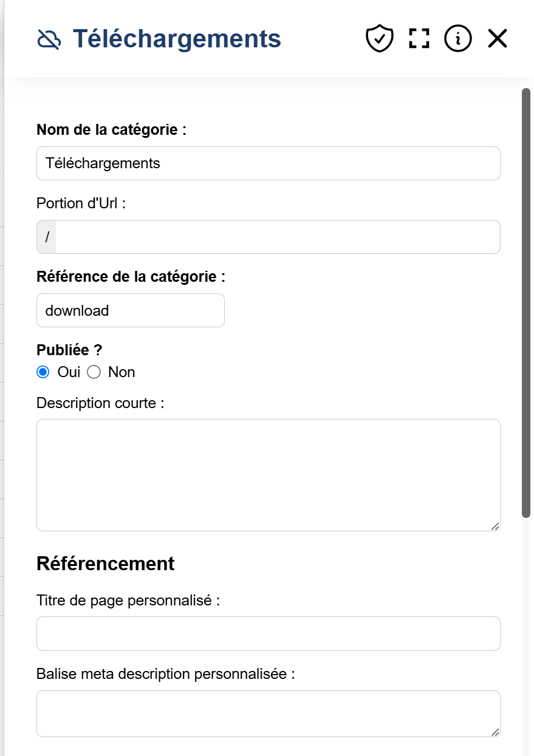Click the resize handle of Description courte
Screen dimensions: 534x756
496,527
